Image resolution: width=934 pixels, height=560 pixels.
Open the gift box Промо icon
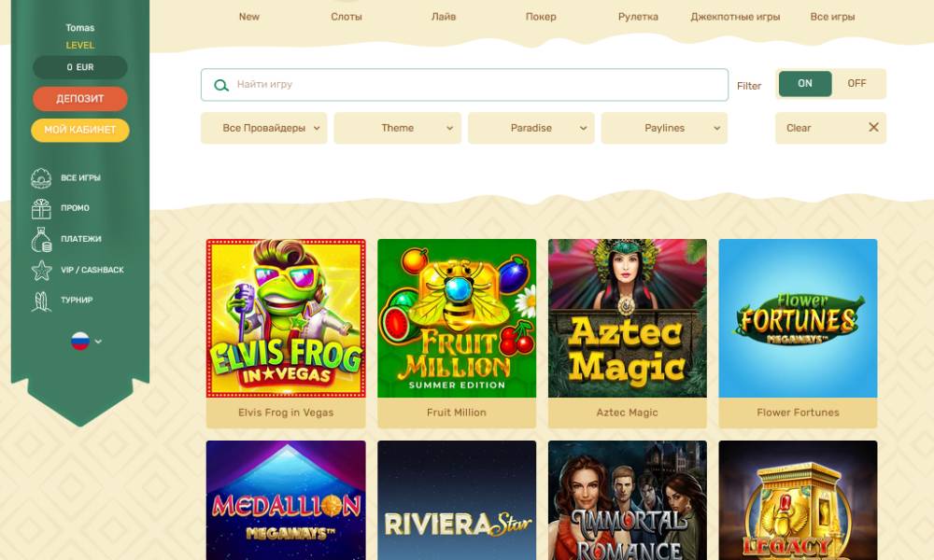pyautogui.click(x=41, y=208)
